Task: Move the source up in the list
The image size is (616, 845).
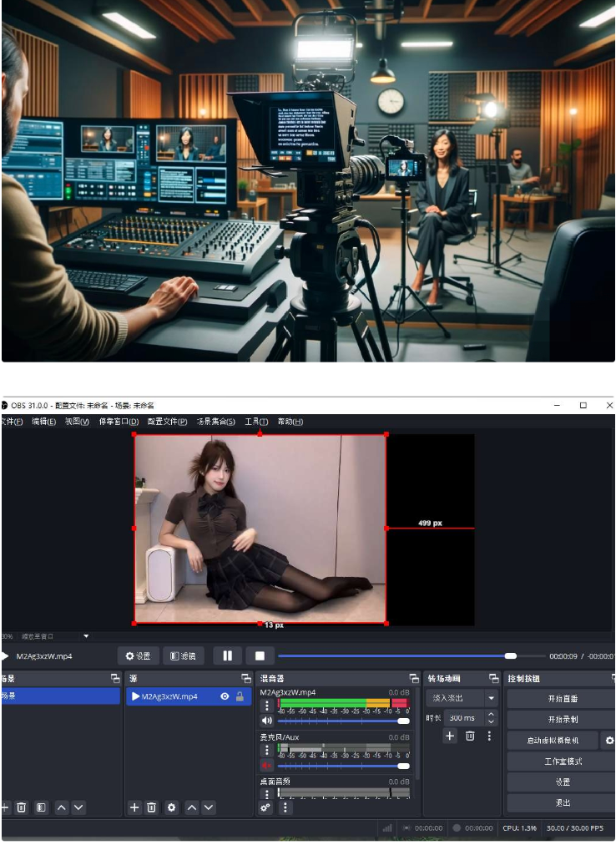Action: tap(192, 807)
